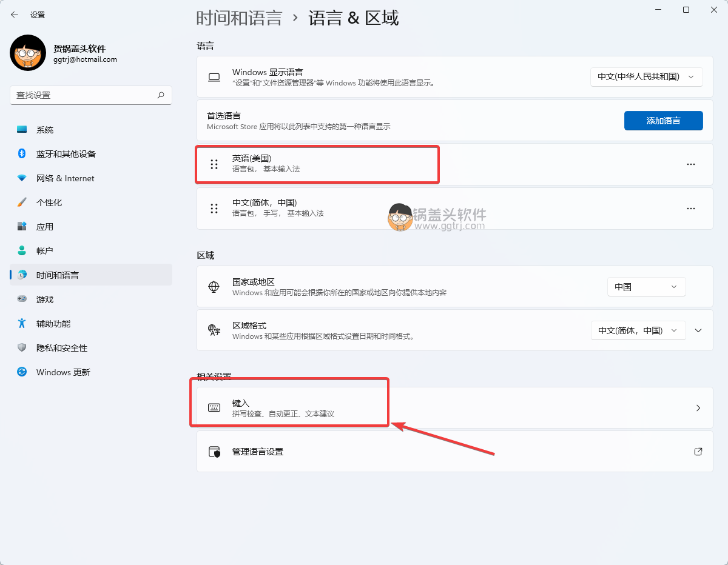The width and height of the screenshot is (728, 565).
Task: Click the account email ggtrj@hotmail.com
Action: click(85, 59)
